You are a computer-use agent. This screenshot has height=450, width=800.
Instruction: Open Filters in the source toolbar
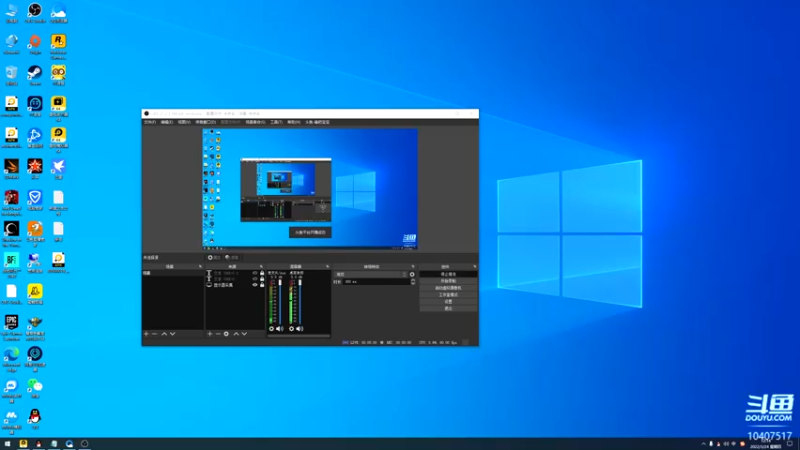[232, 258]
